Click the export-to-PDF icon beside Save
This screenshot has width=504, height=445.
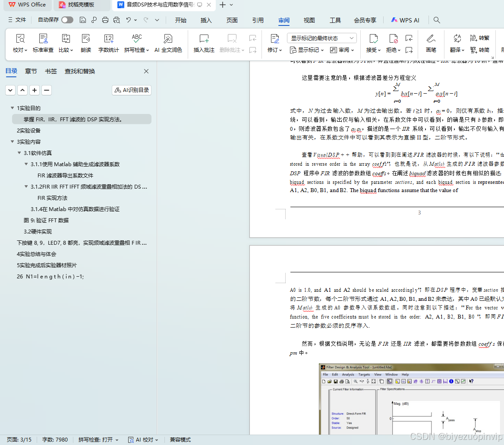(94, 20)
